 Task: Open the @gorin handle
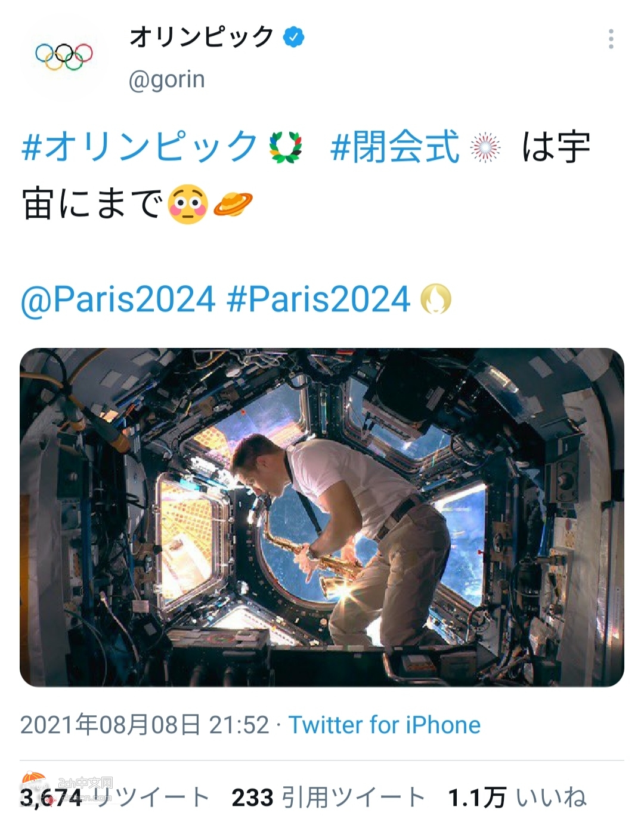coord(167,79)
